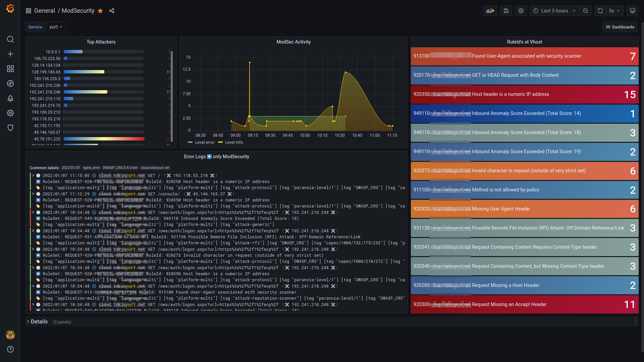Share the dashboard via the share icon
Image resolution: width=644 pixels, height=362 pixels.
(112, 11)
